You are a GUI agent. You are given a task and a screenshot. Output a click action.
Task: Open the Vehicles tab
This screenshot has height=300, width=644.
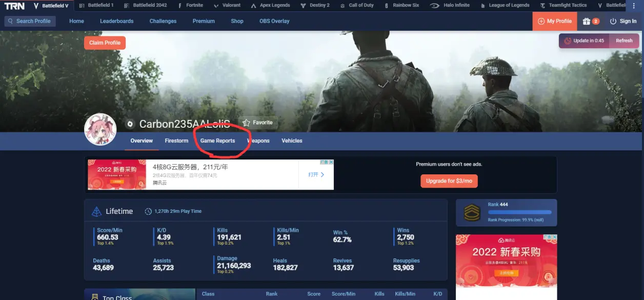[x=292, y=141]
